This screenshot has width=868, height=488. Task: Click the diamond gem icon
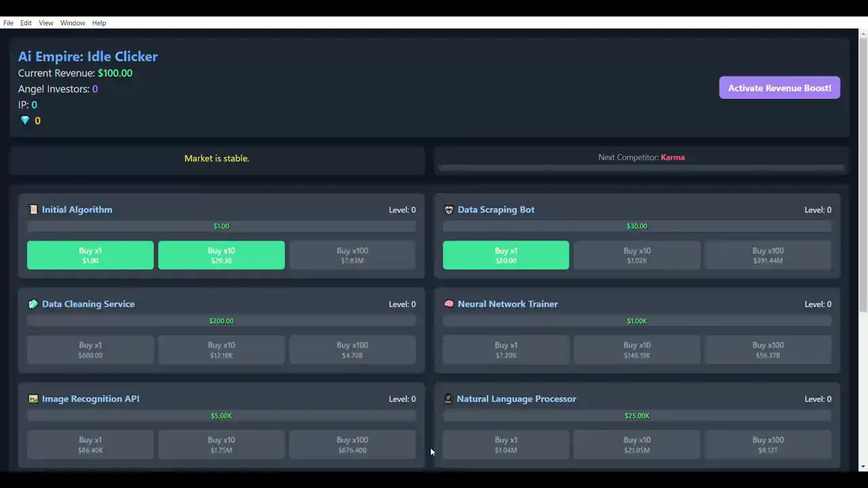pos(25,121)
